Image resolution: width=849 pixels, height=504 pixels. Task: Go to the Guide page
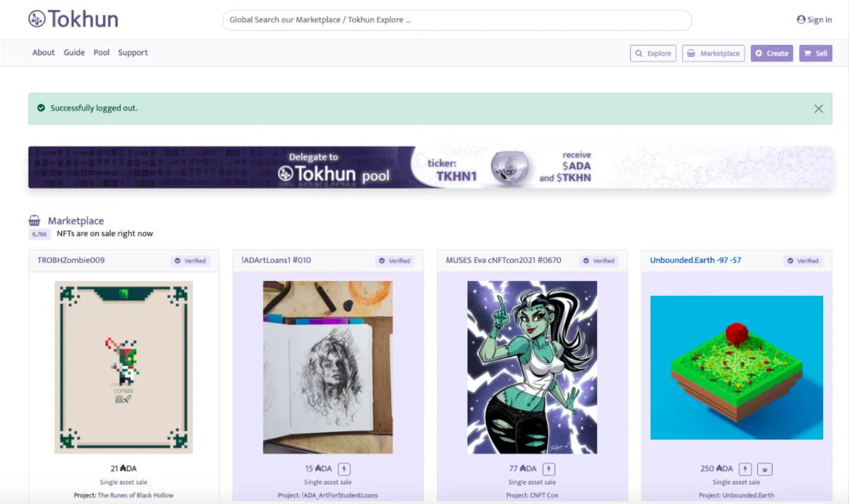pos(74,53)
